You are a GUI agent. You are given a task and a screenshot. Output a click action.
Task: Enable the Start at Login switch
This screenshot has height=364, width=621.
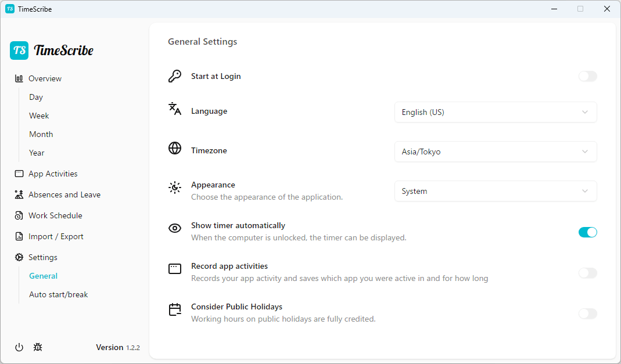[588, 76]
